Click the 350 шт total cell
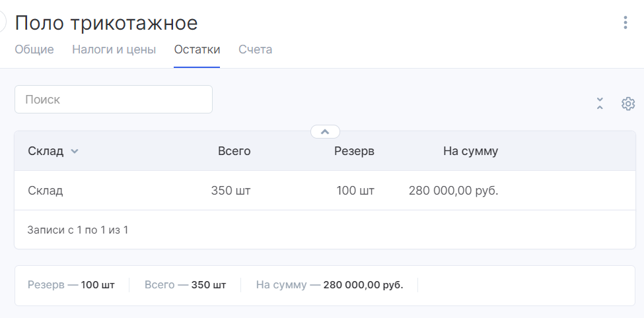This screenshot has height=318, width=644. 231,191
